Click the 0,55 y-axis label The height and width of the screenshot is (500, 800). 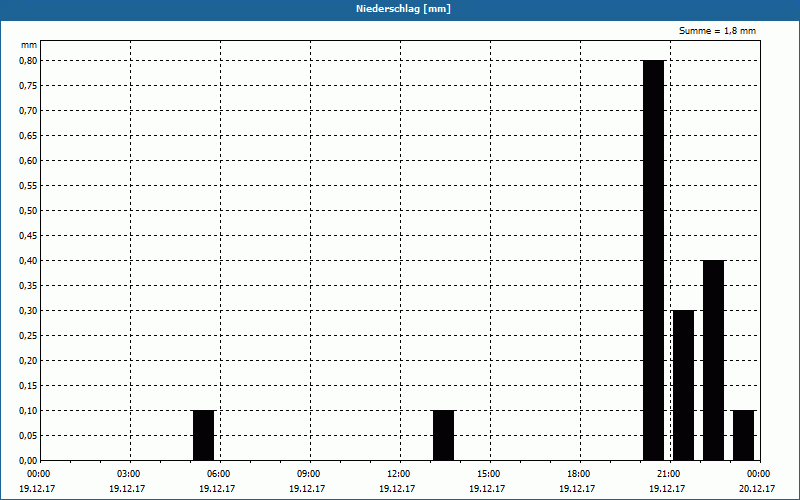point(28,186)
